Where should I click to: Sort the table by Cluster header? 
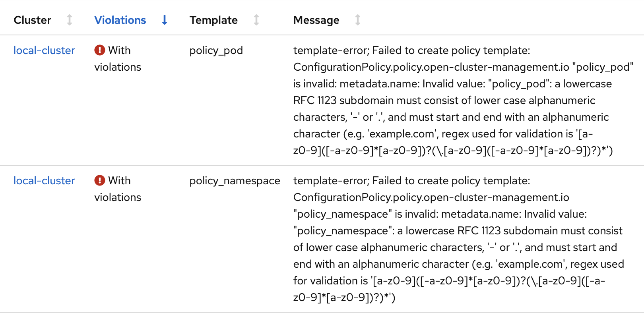tap(33, 20)
